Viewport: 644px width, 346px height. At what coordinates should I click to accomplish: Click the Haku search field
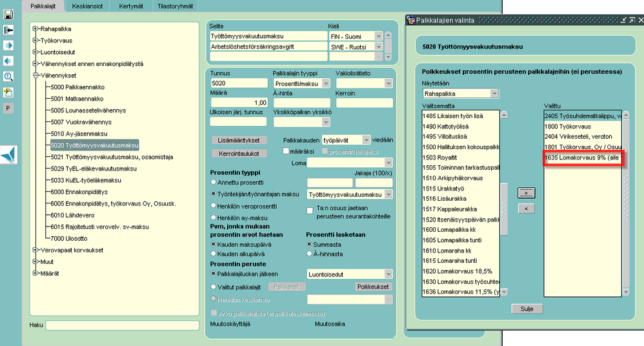coord(123,325)
